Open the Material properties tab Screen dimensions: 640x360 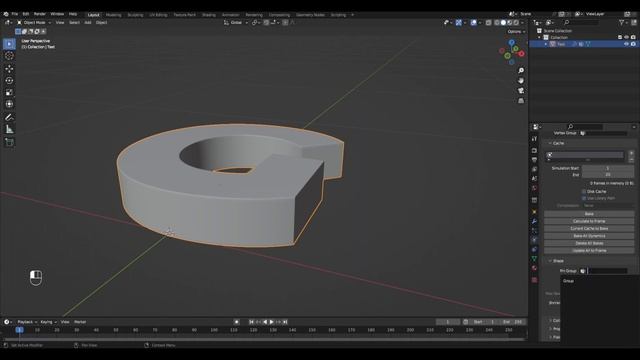pyautogui.click(x=534, y=268)
